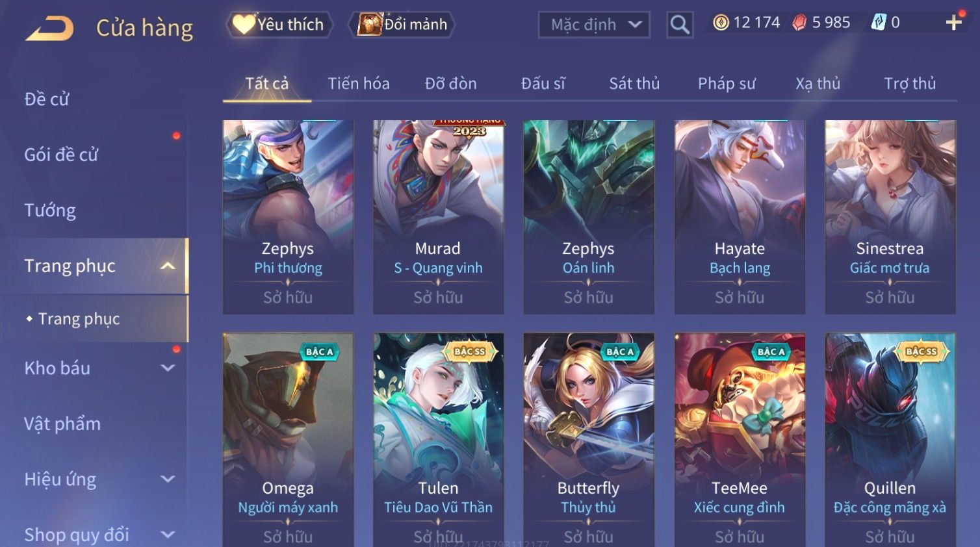Image resolution: width=980 pixels, height=547 pixels.
Task: Open Gói đề cử in sidebar
Action: (61, 155)
